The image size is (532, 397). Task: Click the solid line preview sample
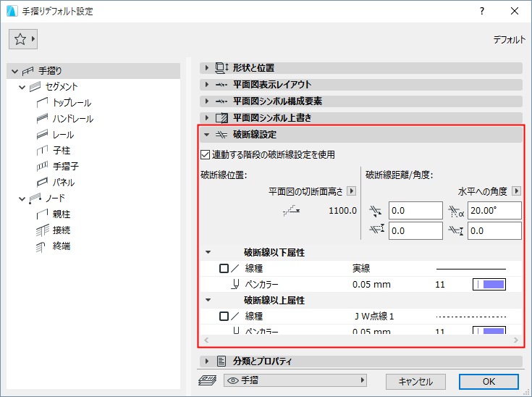point(471,269)
